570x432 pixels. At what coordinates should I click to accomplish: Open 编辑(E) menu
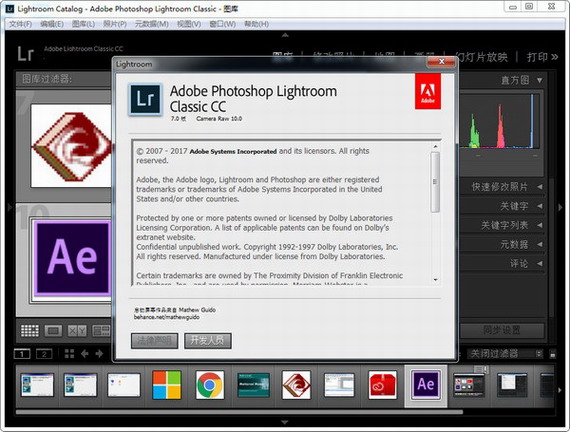tap(52, 24)
